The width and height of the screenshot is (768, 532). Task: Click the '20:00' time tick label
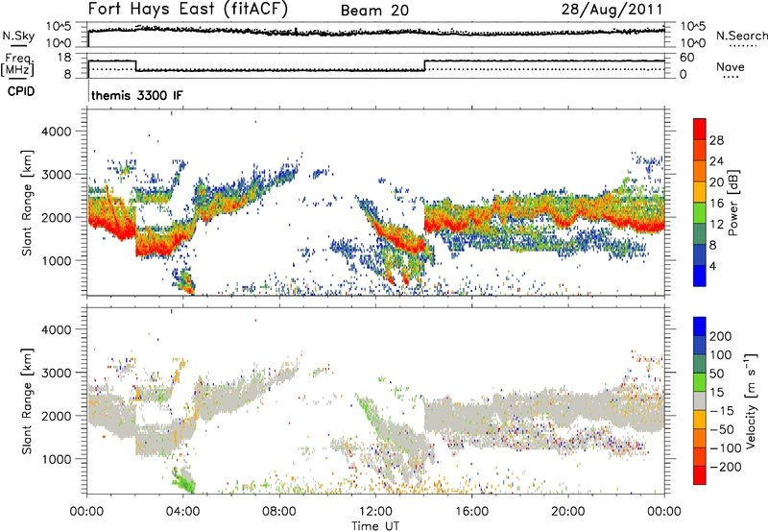(567, 512)
